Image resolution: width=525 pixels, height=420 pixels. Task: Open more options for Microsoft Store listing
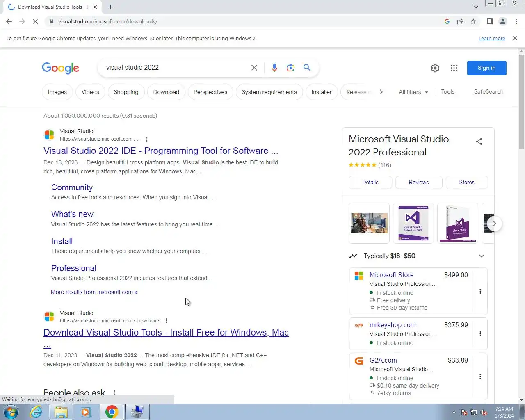pyautogui.click(x=480, y=291)
